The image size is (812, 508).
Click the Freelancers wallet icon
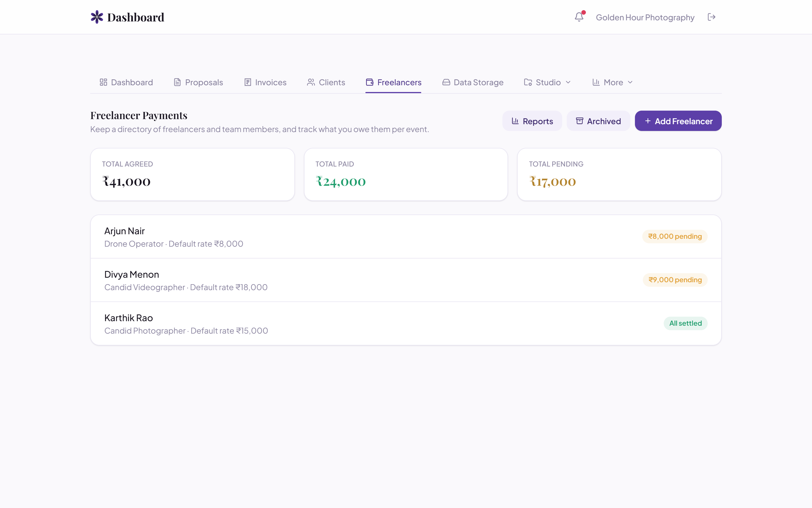(370, 82)
